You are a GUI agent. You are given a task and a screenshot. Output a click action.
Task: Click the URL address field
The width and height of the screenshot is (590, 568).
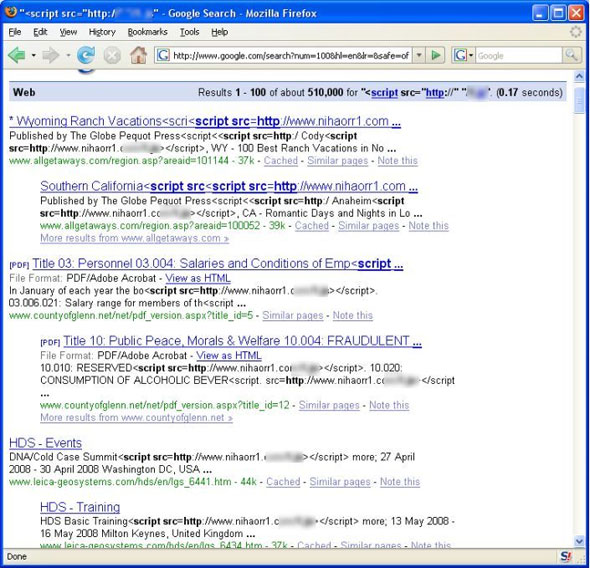290,56
